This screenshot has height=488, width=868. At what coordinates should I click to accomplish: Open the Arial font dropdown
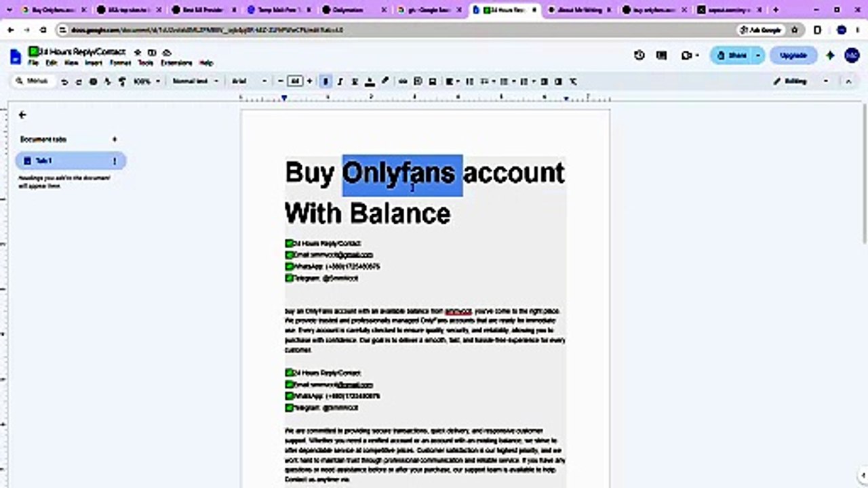pos(250,81)
